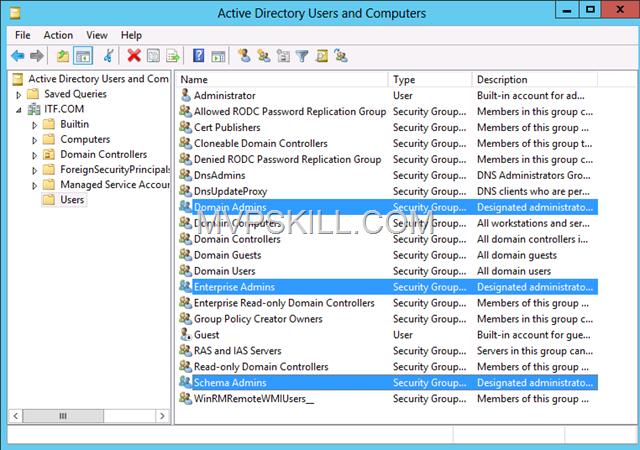This screenshot has width=640, height=450.
Task: Click the Create new user icon
Action: pyautogui.click(x=245, y=56)
